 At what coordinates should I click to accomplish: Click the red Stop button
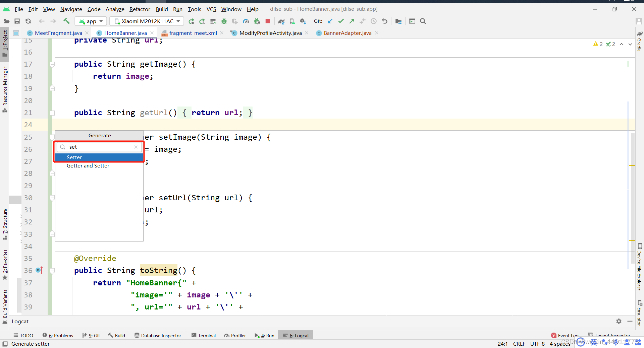point(268,21)
